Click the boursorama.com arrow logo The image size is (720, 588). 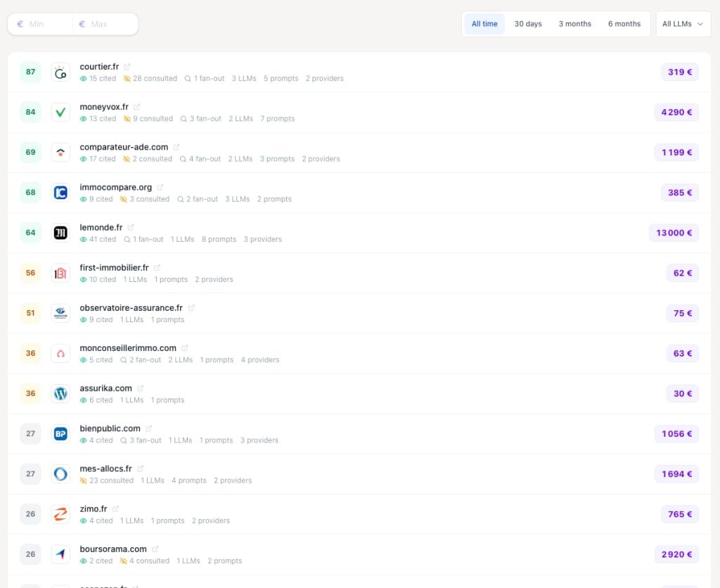(60, 554)
